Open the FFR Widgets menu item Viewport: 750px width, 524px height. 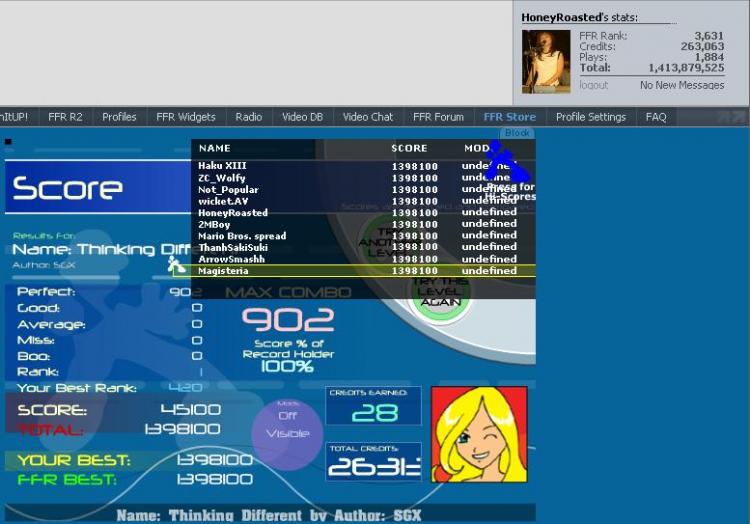(186, 117)
